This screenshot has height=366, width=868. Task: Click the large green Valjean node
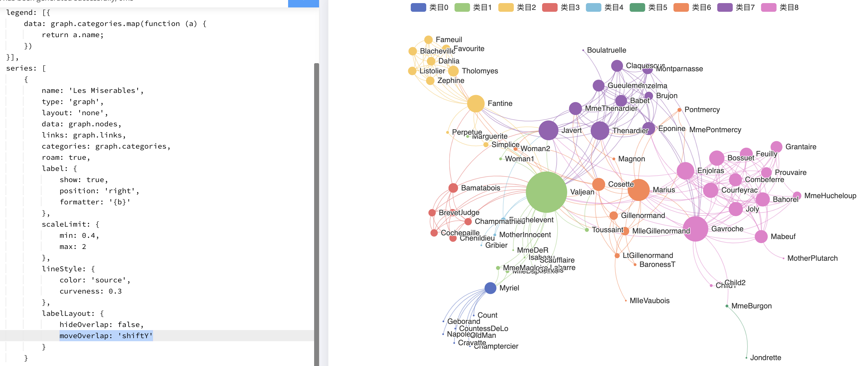click(x=546, y=192)
